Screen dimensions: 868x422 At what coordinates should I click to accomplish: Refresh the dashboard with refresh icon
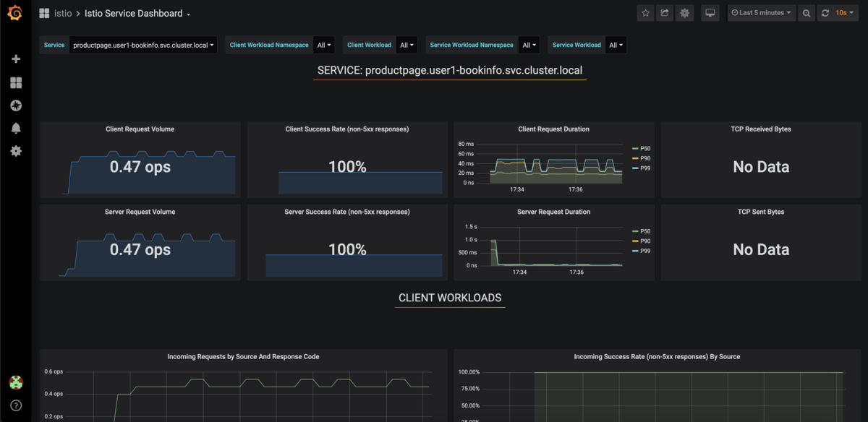827,13
